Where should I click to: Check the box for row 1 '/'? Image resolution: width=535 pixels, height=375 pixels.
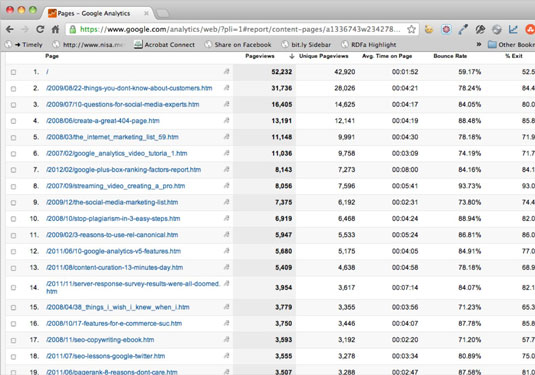click(x=13, y=72)
